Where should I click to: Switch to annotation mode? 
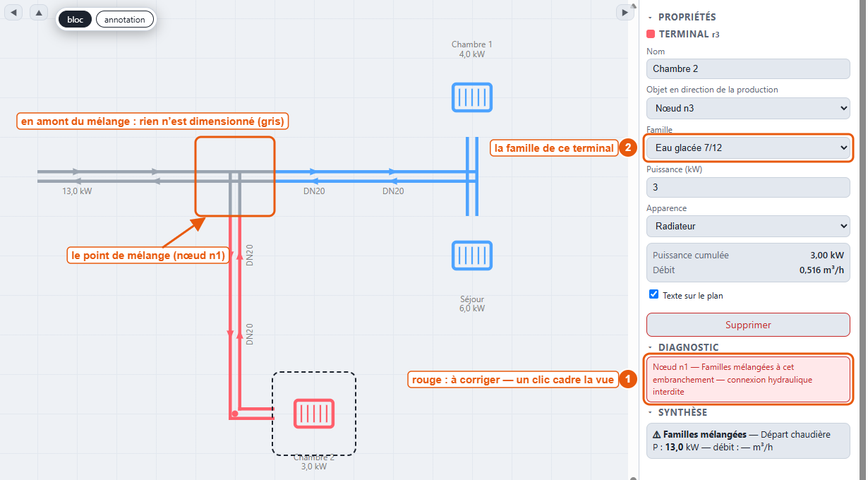(x=124, y=20)
